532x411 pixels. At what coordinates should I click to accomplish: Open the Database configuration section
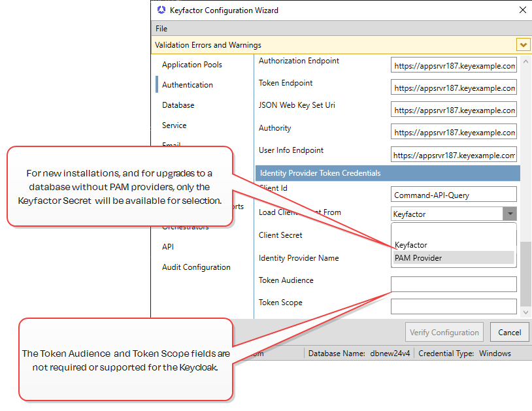(x=178, y=105)
